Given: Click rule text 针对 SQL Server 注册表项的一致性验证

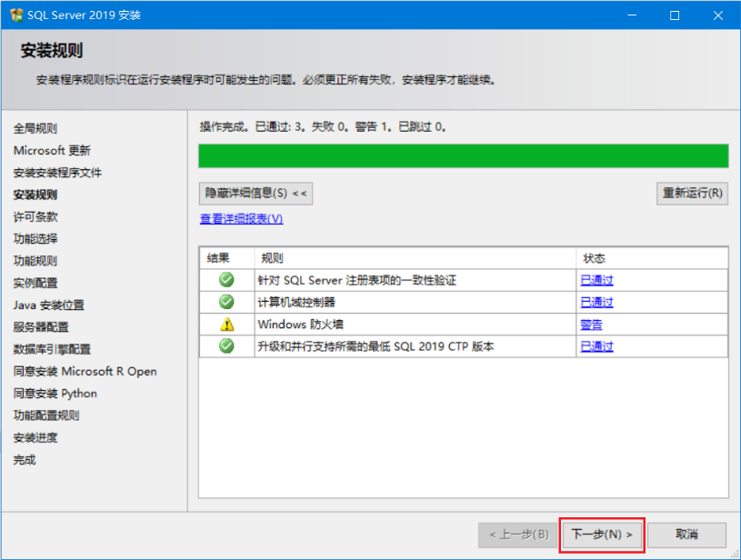Looking at the screenshot, I should tap(357, 280).
